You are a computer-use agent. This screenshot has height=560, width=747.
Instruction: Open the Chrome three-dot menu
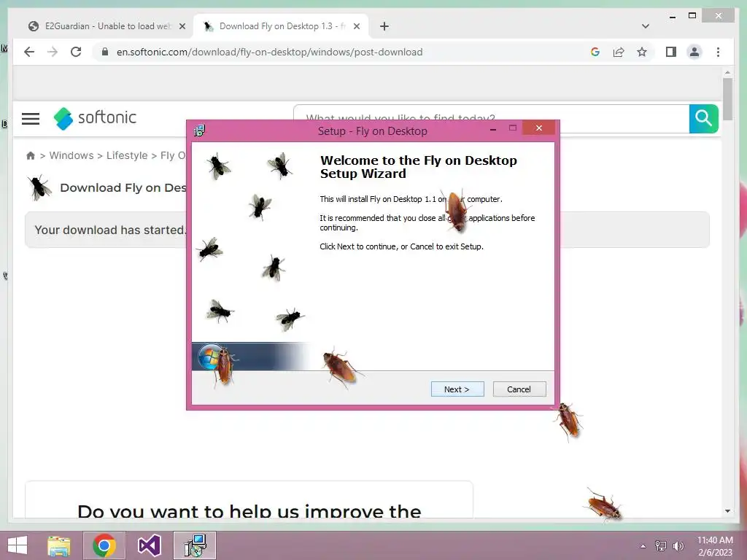[718, 52]
